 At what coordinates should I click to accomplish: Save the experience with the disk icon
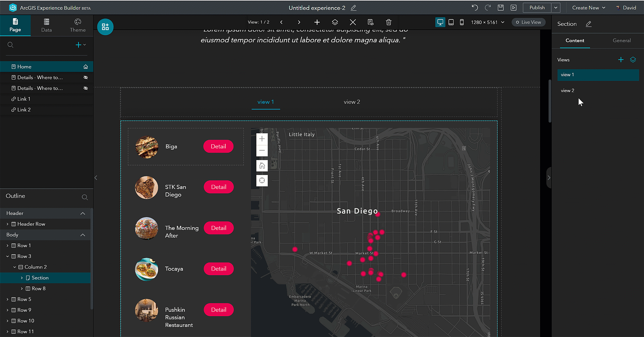500,8
